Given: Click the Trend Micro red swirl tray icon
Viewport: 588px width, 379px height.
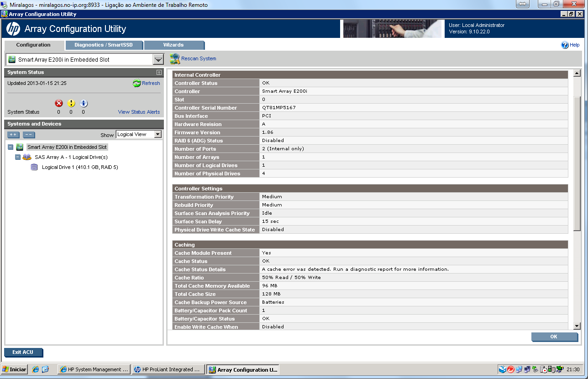Looking at the screenshot, I should point(511,369).
